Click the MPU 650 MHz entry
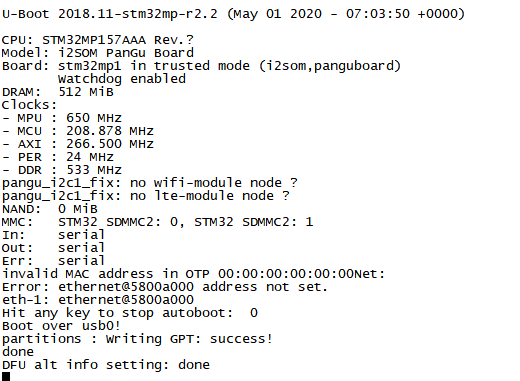 [62, 118]
